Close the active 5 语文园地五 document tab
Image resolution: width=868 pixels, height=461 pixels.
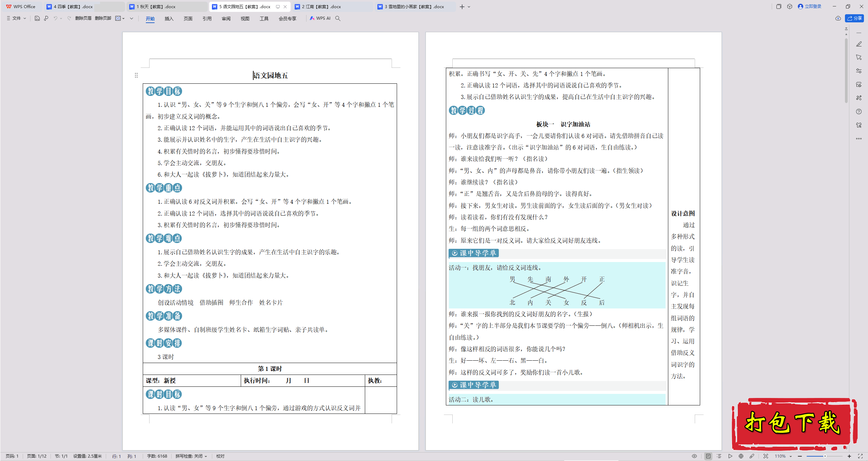click(x=285, y=6)
